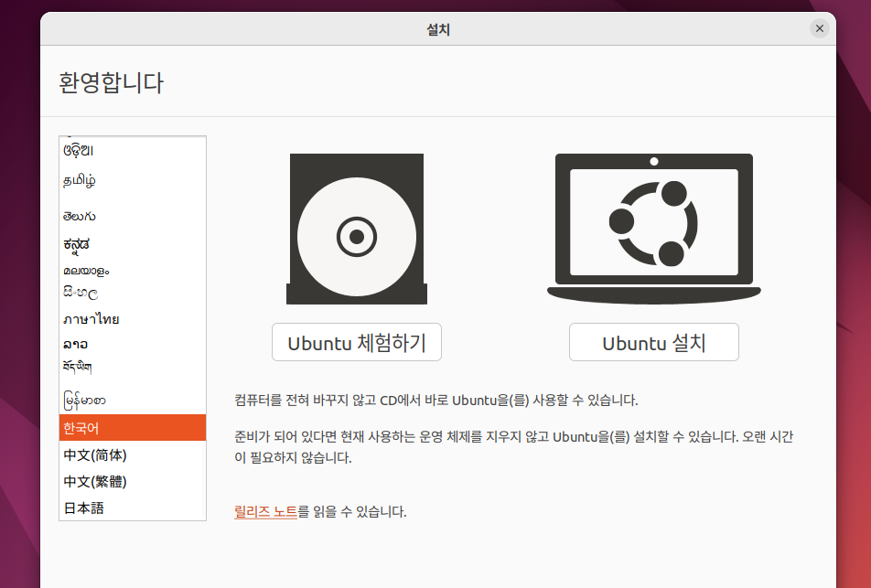Select ಕನ್ನಡ language

(x=132, y=244)
